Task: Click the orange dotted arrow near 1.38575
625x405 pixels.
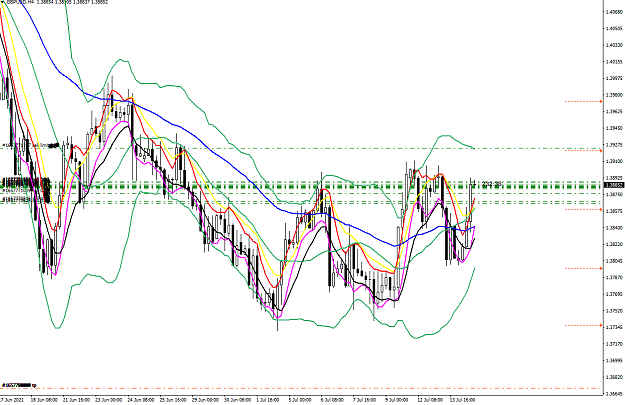Action: coord(584,209)
